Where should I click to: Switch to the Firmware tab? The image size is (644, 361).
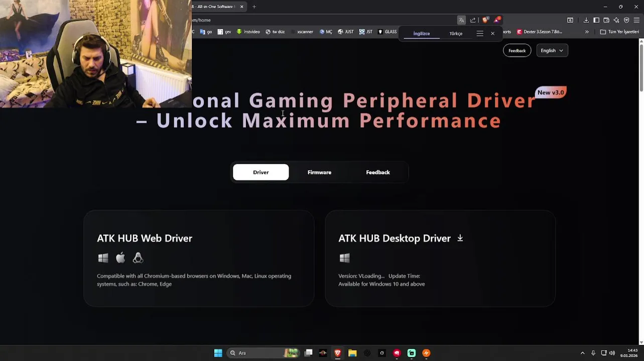coord(319,172)
